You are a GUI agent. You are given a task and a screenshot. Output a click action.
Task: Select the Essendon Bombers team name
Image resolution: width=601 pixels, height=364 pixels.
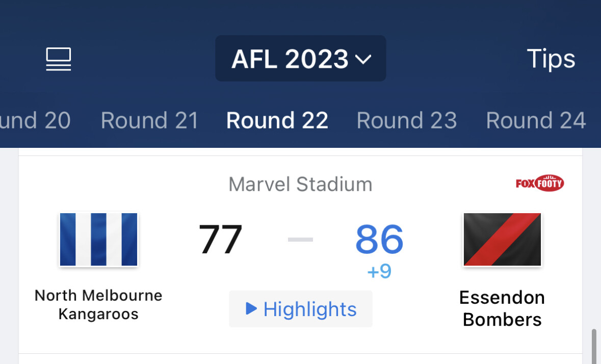[502, 308]
